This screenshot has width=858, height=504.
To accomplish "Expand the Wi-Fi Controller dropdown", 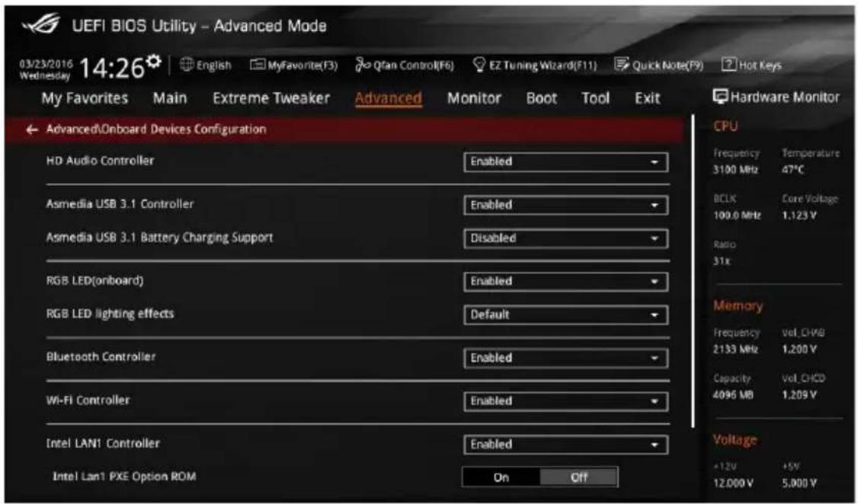I will [566, 401].
